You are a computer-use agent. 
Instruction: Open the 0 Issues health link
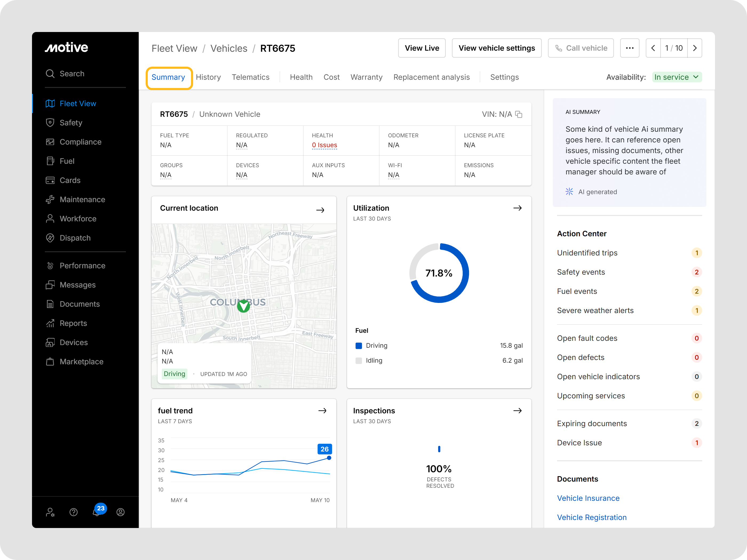[x=324, y=145]
